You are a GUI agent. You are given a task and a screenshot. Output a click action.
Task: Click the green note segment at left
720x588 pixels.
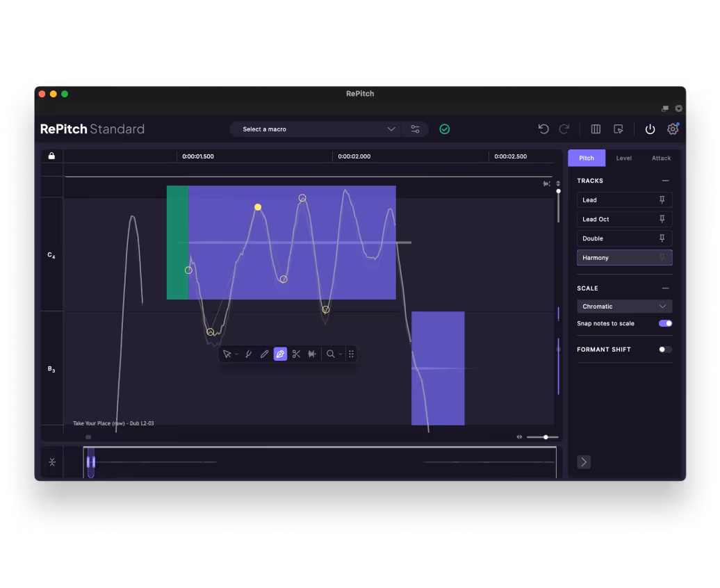178,243
